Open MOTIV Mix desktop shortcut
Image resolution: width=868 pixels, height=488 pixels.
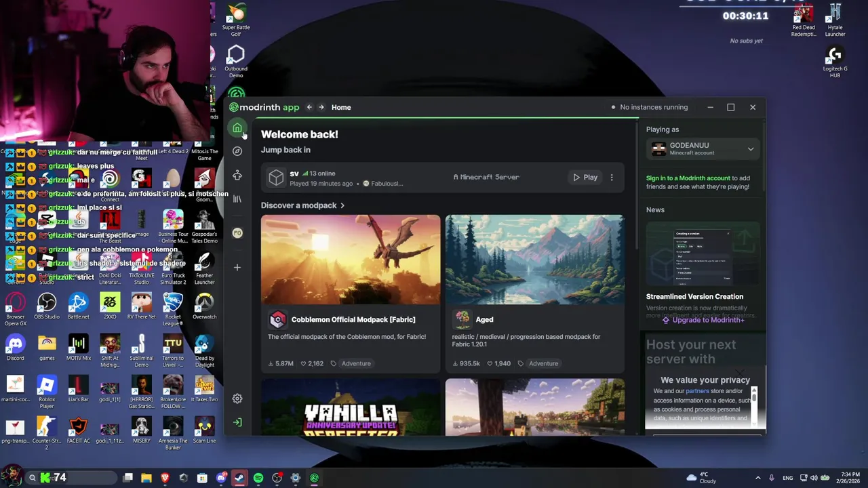(78, 347)
